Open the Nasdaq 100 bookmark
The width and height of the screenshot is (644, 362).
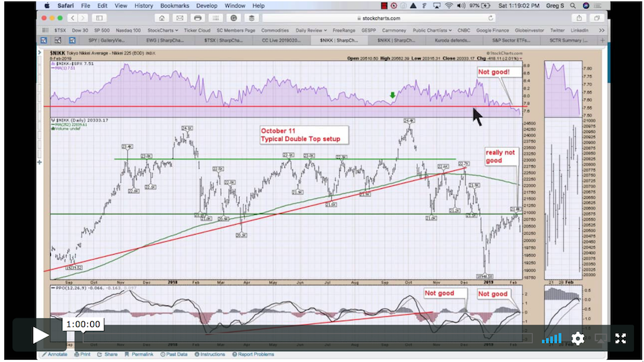click(x=128, y=30)
